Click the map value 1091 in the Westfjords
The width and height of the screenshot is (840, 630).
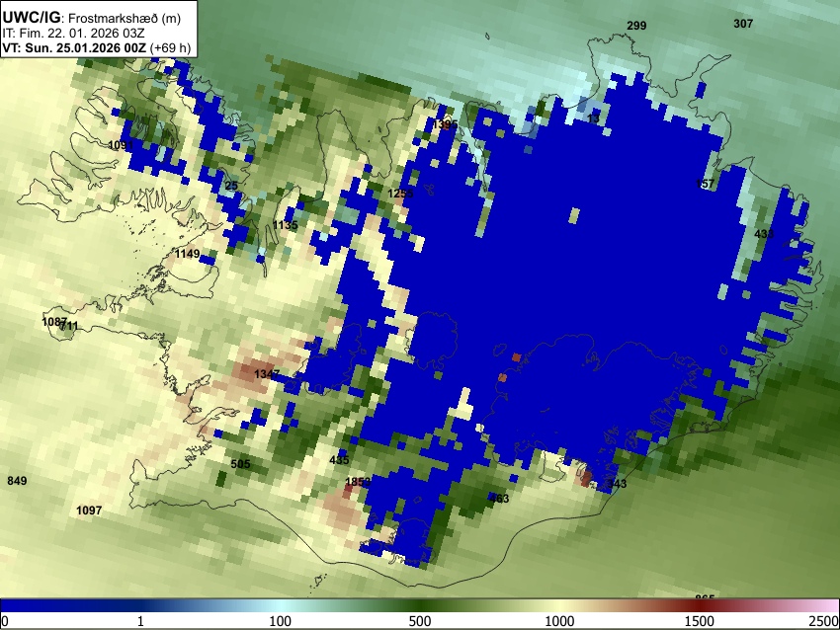122,145
